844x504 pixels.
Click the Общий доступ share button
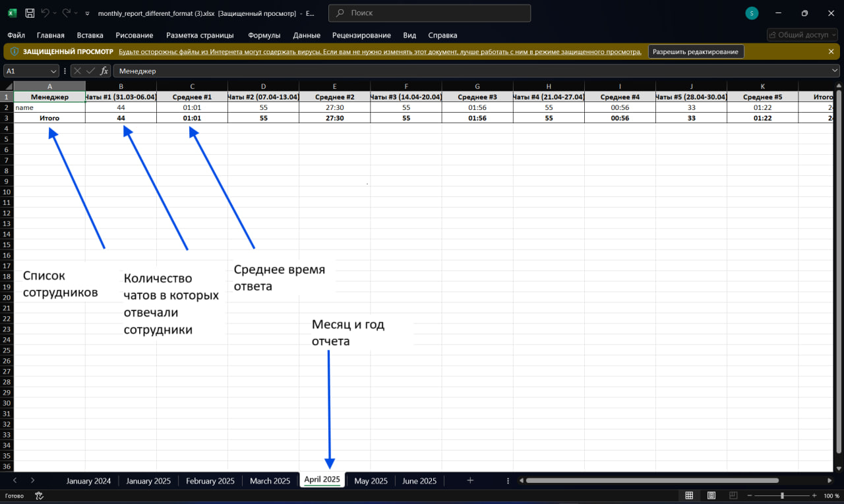tap(802, 35)
